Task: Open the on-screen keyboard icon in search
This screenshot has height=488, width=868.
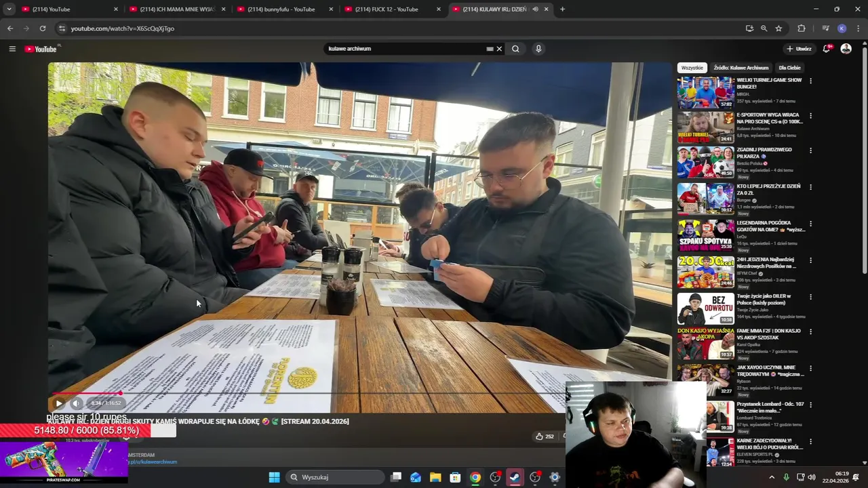Action: click(490, 49)
